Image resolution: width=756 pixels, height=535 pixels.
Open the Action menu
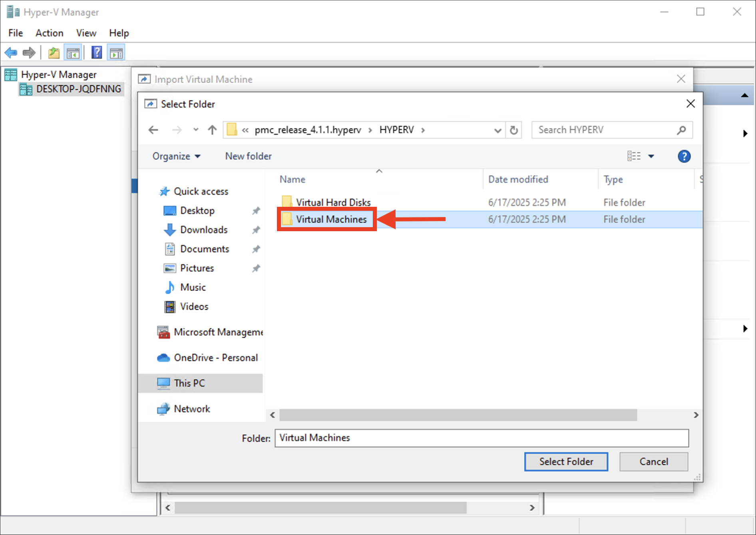tap(50, 33)
